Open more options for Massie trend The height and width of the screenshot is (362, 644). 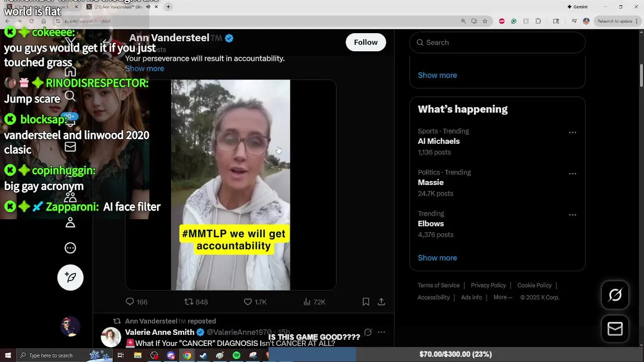coord(573,174)
